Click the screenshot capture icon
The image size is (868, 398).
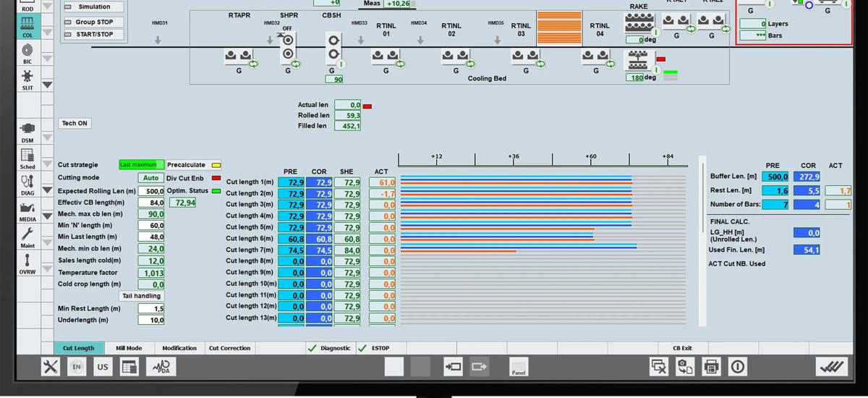685,367
